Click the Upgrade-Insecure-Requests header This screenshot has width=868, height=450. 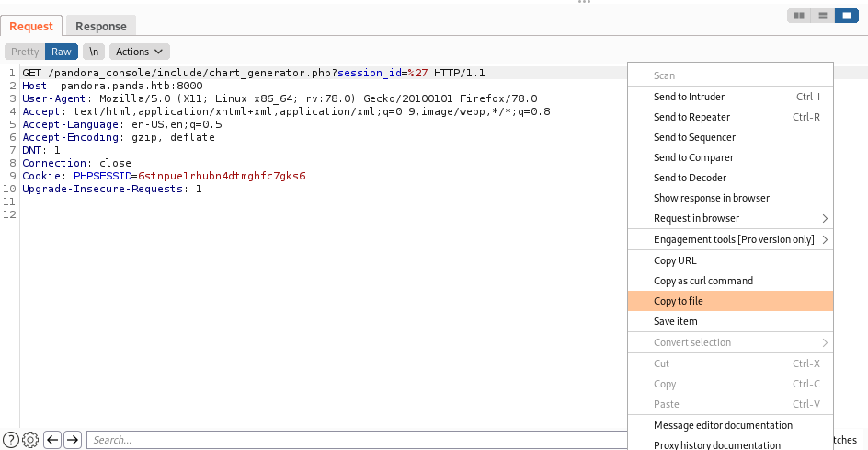(112, 189)
